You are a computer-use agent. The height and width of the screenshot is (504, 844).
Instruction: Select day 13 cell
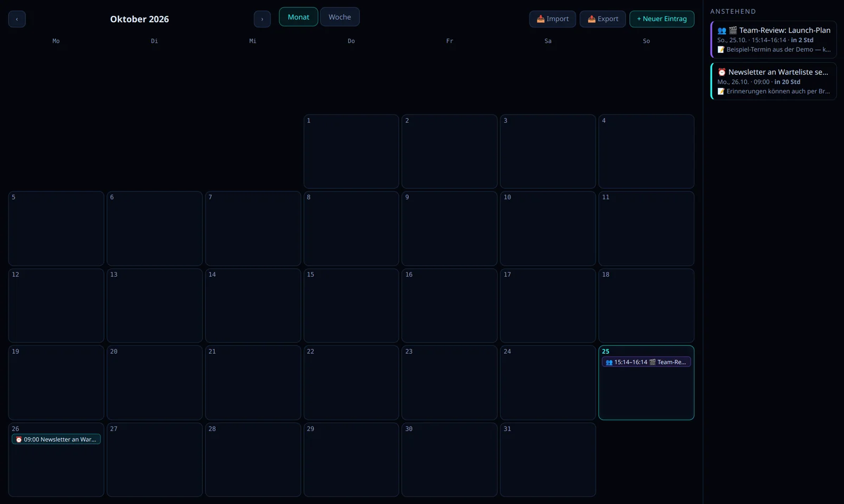click(155, 306)
